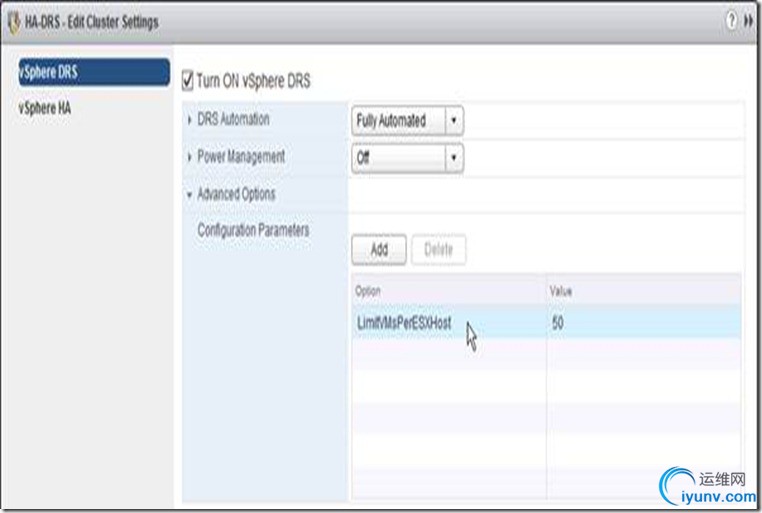Click the Advanced Options label text
Viewport: 762px width, 513px height.
pyautogui.click(x=236, y=194)
